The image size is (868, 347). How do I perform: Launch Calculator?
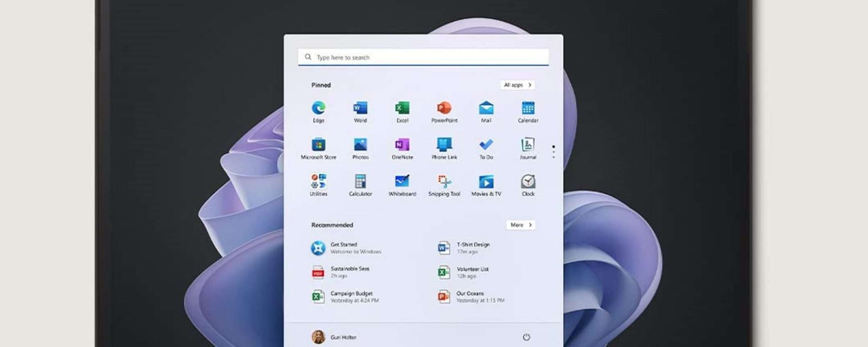tap(360, 185)
